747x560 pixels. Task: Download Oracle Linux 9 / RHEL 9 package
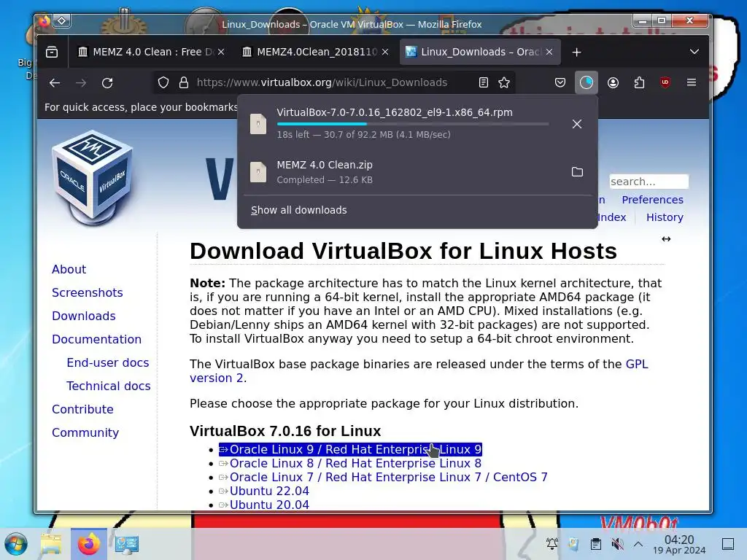[x=350, y=449]
